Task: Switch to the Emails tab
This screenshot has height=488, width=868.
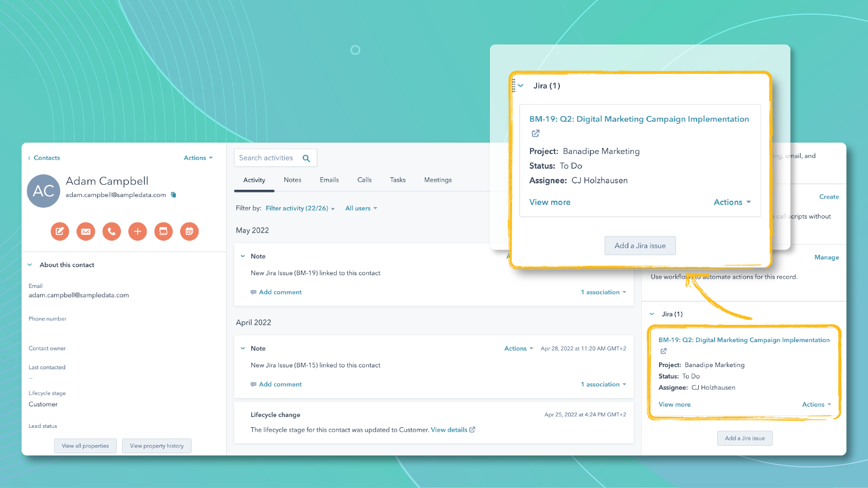Action: coord(329,179)
